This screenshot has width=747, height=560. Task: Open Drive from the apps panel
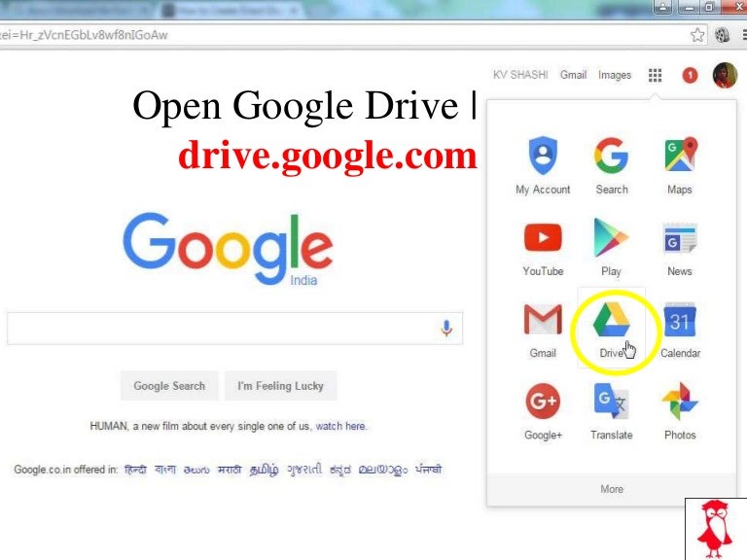pyautogui.click(x=612, y=327)
